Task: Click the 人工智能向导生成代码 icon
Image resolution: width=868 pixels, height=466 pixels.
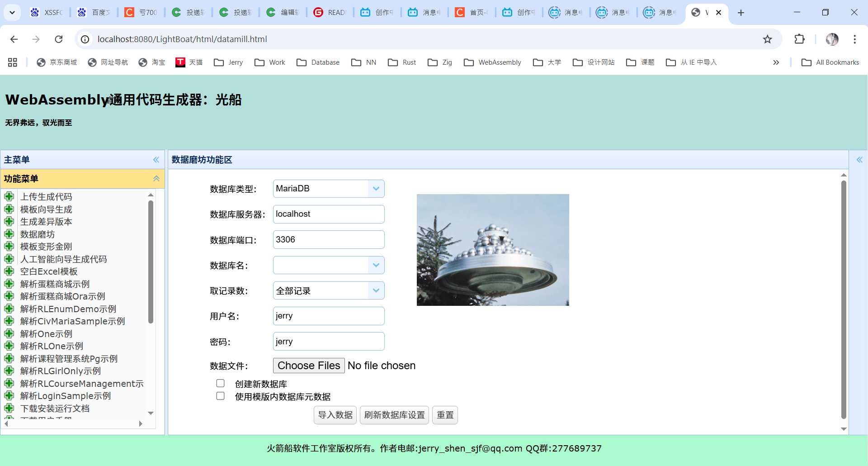Action: [x=9, y=259]
